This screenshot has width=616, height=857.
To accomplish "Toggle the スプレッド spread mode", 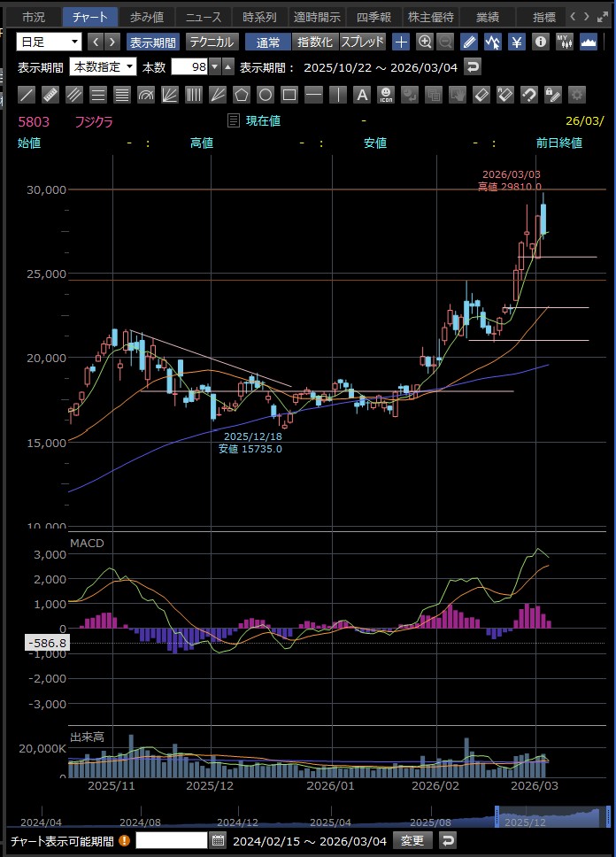I will [363, 42].
